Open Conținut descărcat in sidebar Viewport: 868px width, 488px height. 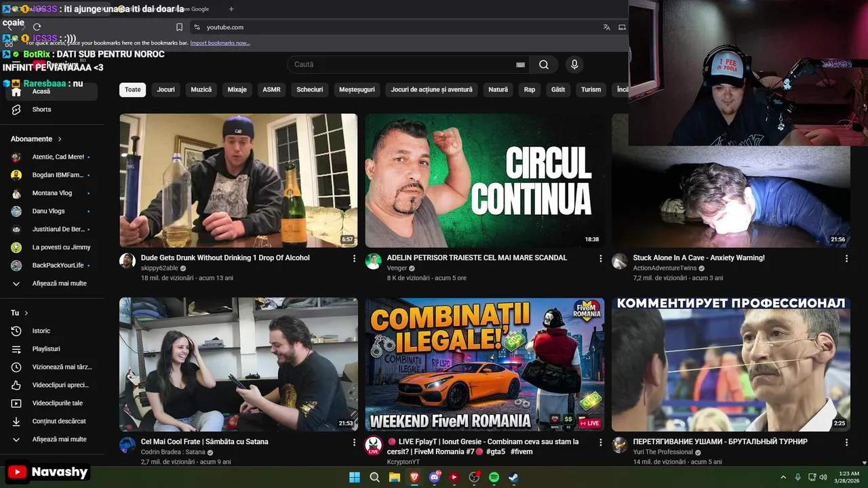point(52,421)
